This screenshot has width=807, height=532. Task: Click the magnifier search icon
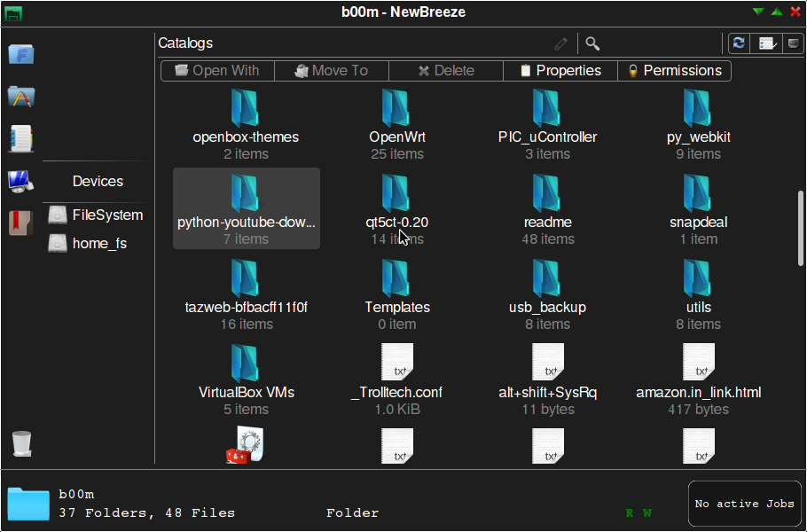coord(592,43)
